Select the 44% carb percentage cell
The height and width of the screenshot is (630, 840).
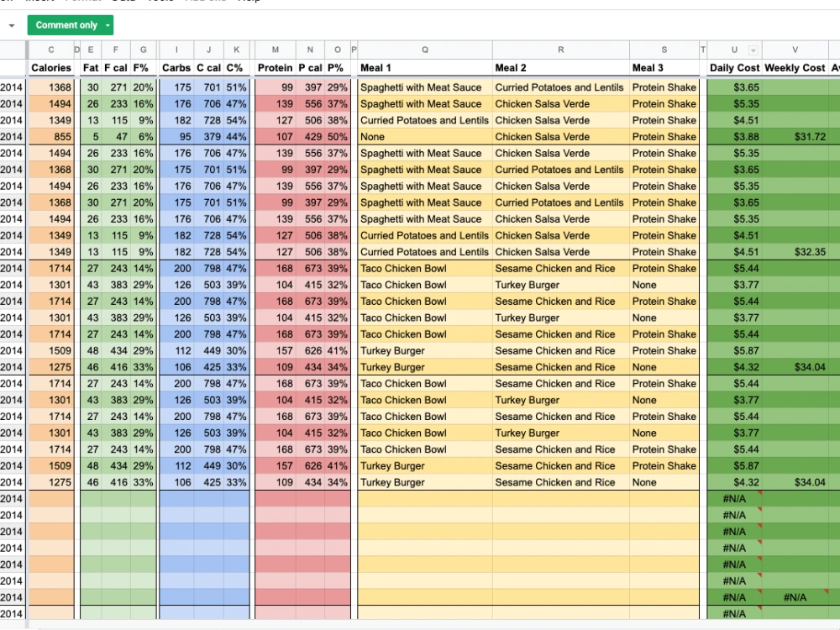coord(236,137)
